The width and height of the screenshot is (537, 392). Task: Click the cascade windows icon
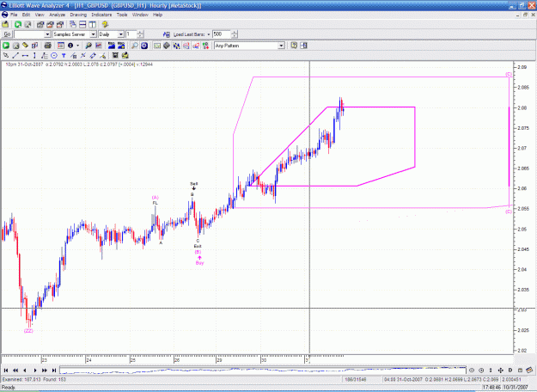(73, 24)
